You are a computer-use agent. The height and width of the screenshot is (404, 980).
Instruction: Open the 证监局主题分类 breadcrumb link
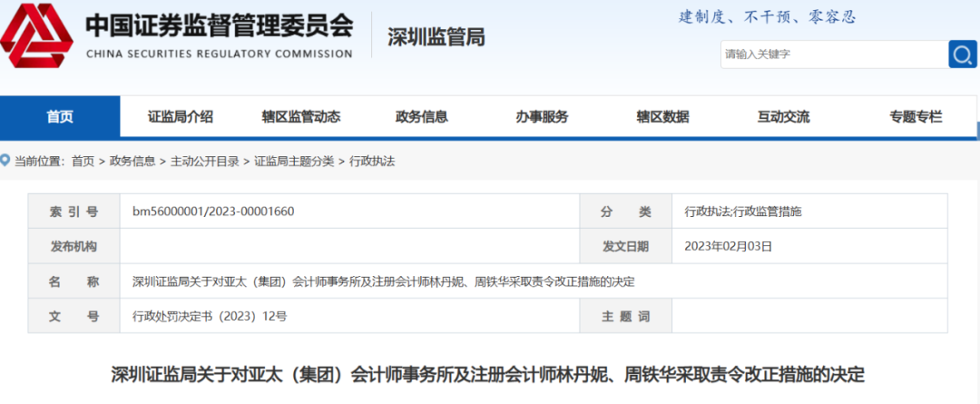click(294, 162)
